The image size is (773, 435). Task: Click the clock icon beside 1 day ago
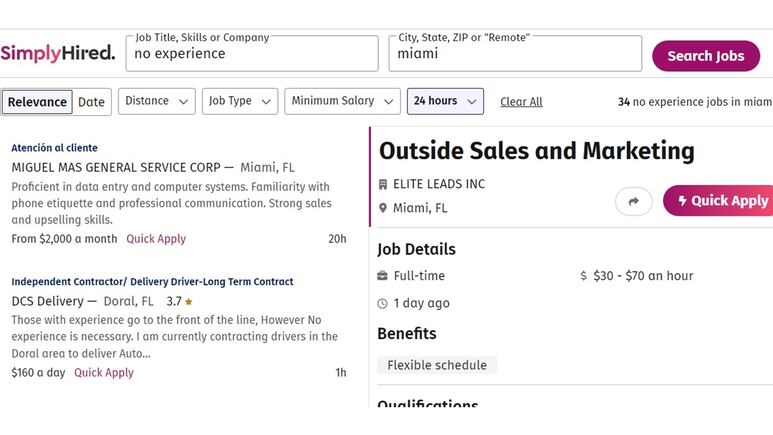click(x=383, y=303)
